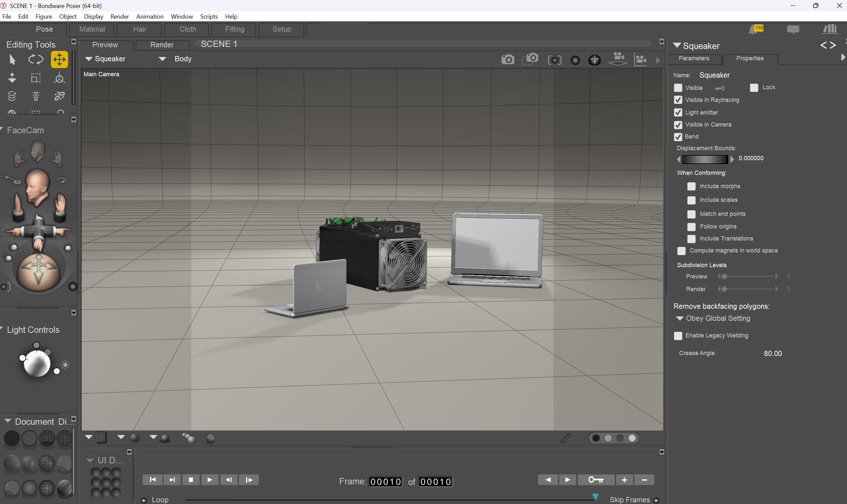Select the arrow selection tool
This screenshot has height=504, width=847.
point(12,60)
